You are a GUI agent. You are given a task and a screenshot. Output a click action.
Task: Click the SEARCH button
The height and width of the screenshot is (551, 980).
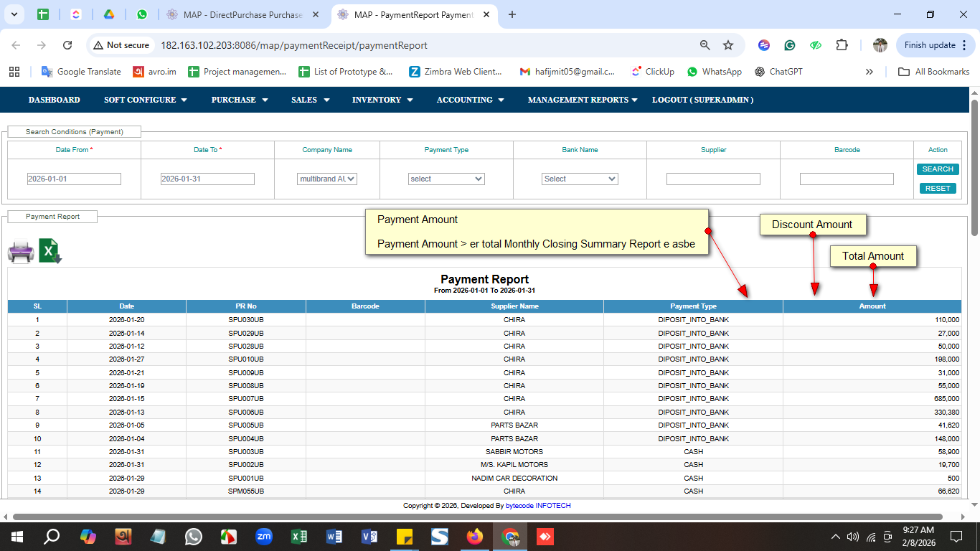point(938,169)
